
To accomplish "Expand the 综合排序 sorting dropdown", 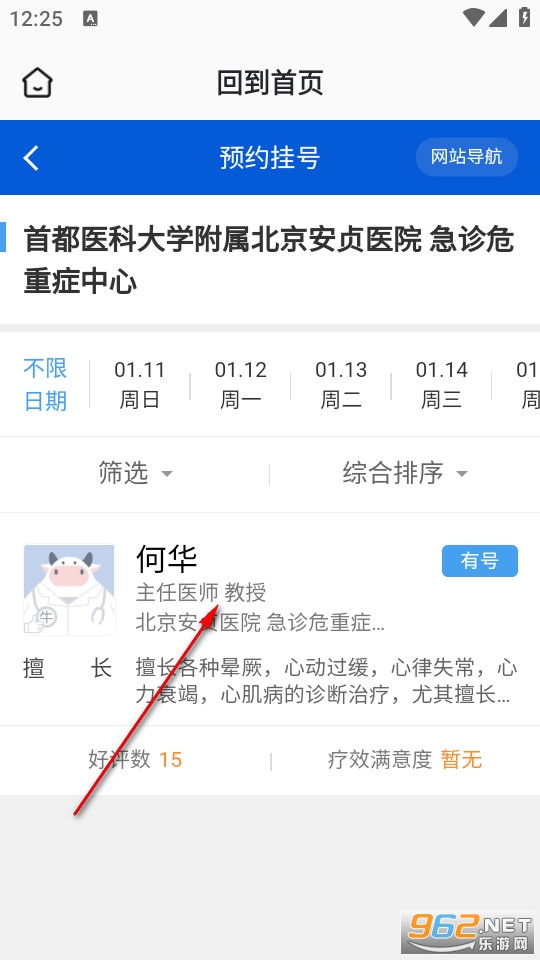I will tap(405, 473).
